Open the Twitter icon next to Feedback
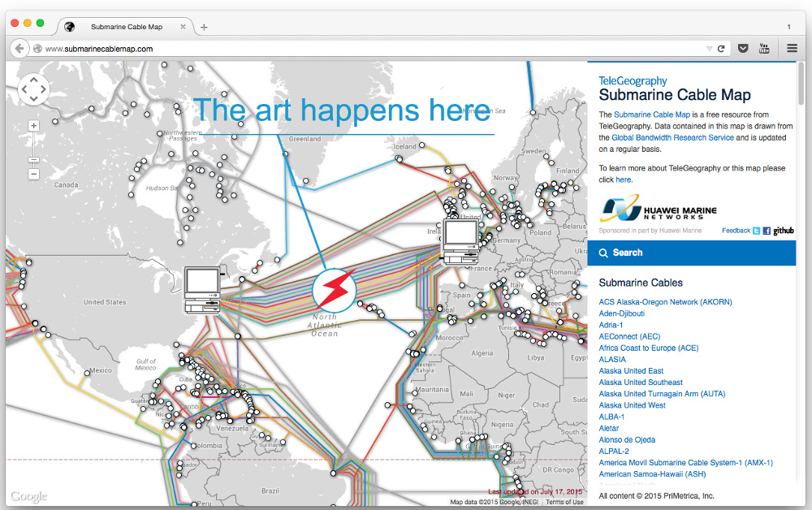 [757, 231]
